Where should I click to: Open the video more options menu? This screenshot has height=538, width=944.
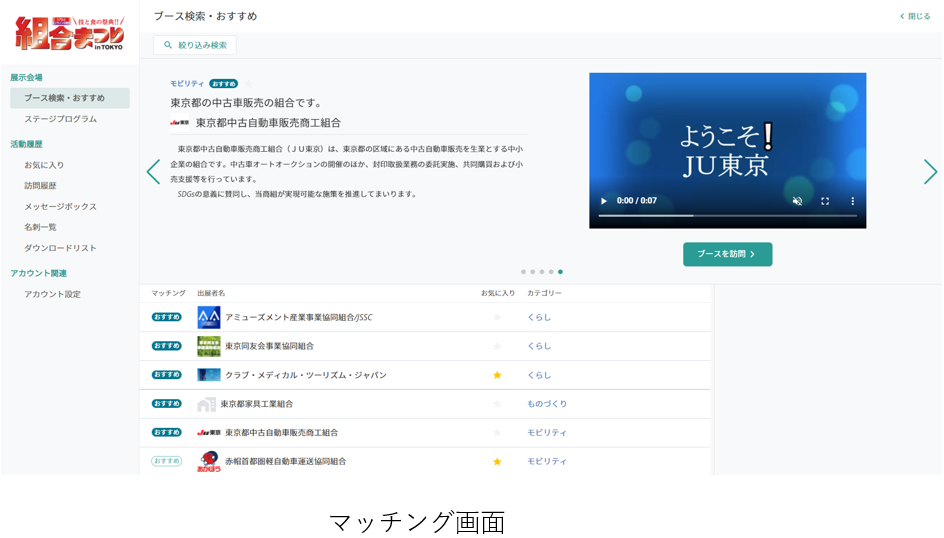coord(852,201)
